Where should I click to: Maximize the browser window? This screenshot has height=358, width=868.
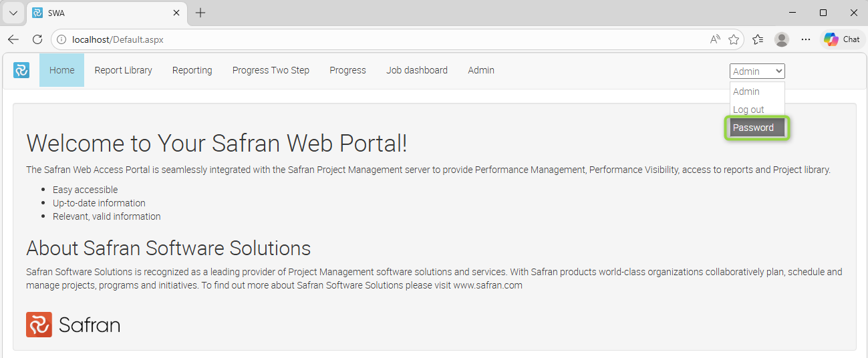(x=823, y=13)
